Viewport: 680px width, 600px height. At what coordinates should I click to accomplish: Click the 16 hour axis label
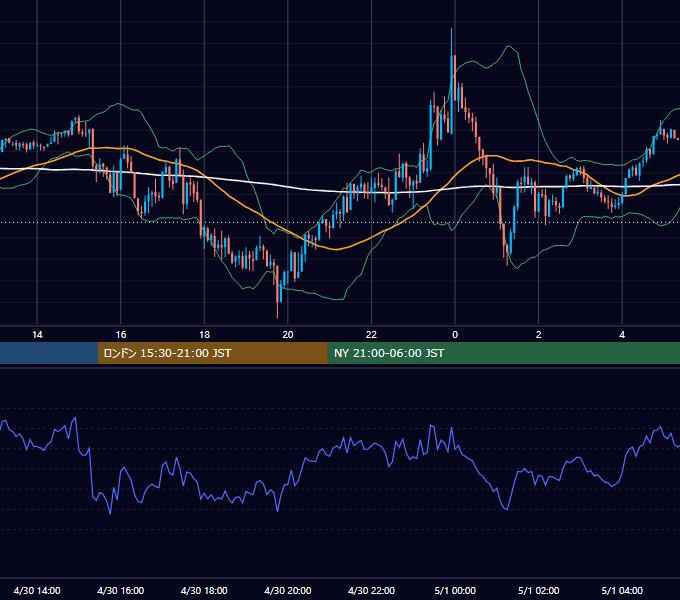coord(121,335)
